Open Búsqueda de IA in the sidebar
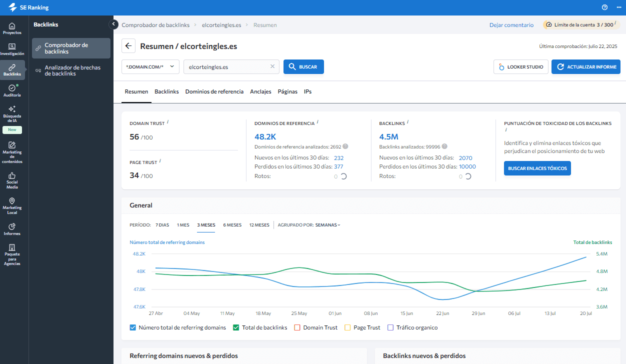 point(12,114)
